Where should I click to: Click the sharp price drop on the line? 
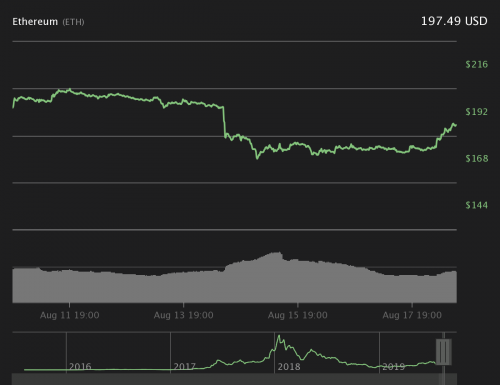point(224,122)
